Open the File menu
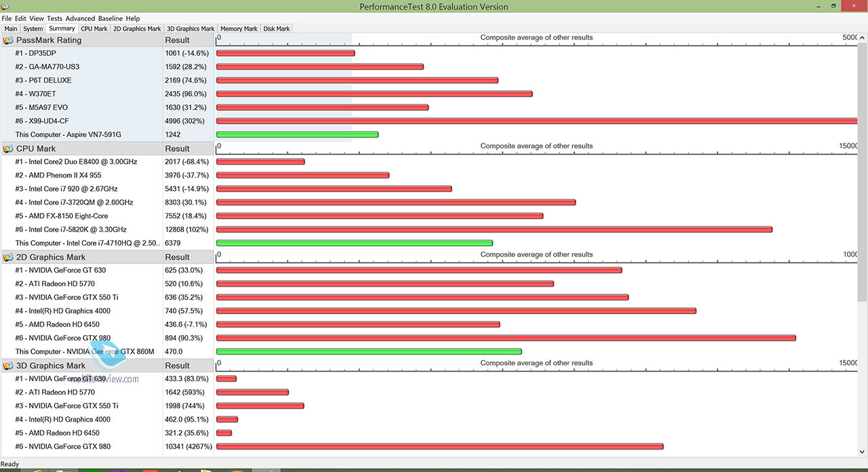This screenshot has width=868, height=472. pyautogui.click(x=7, y=18)
